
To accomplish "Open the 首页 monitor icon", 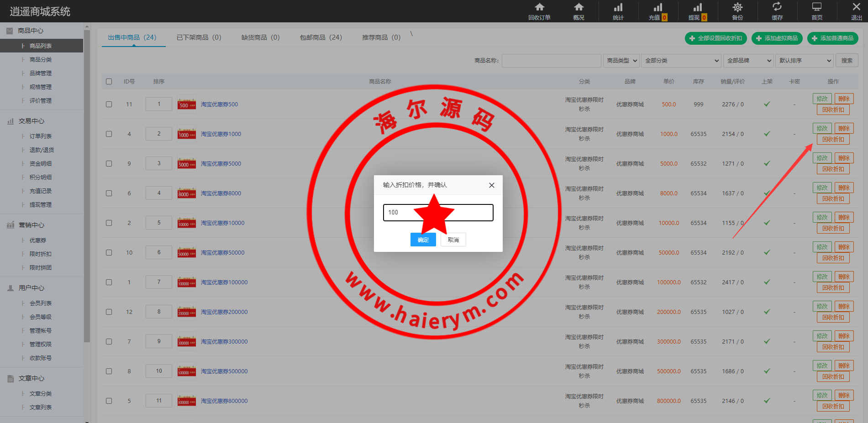I will (x=816, y=7).
